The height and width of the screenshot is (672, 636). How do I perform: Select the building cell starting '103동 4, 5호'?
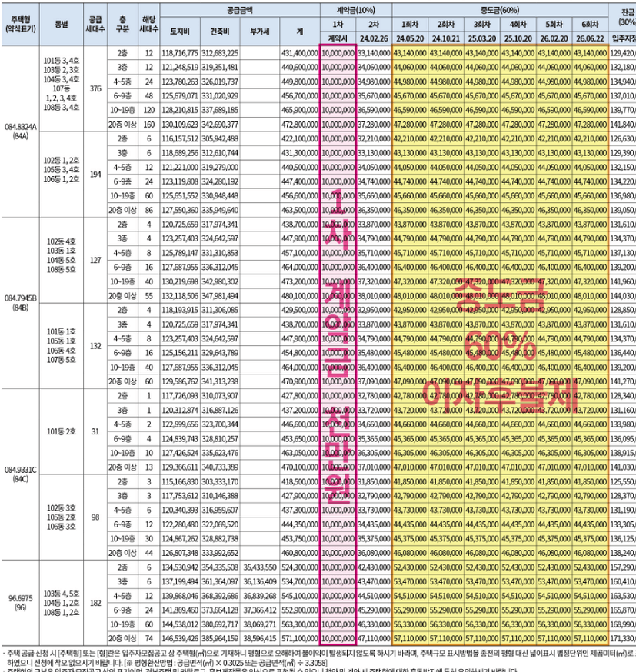coord(62,603)
